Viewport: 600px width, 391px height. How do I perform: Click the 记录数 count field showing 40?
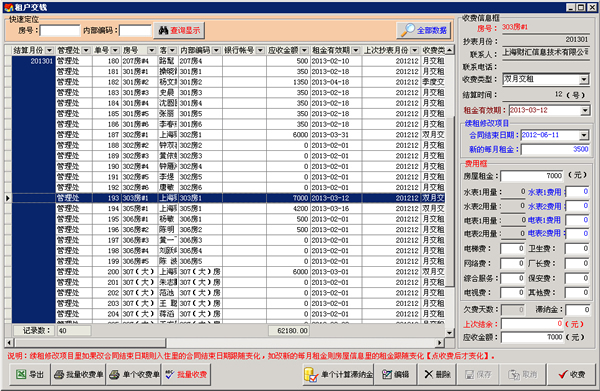[x=74, y=331]
